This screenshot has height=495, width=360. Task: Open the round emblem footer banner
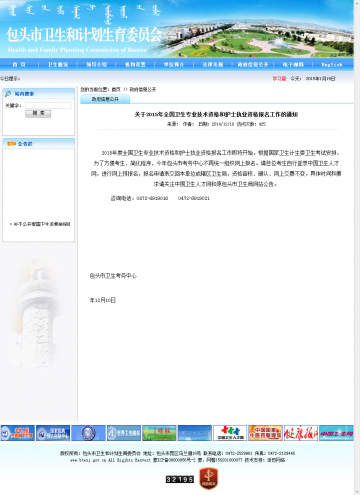88,433
